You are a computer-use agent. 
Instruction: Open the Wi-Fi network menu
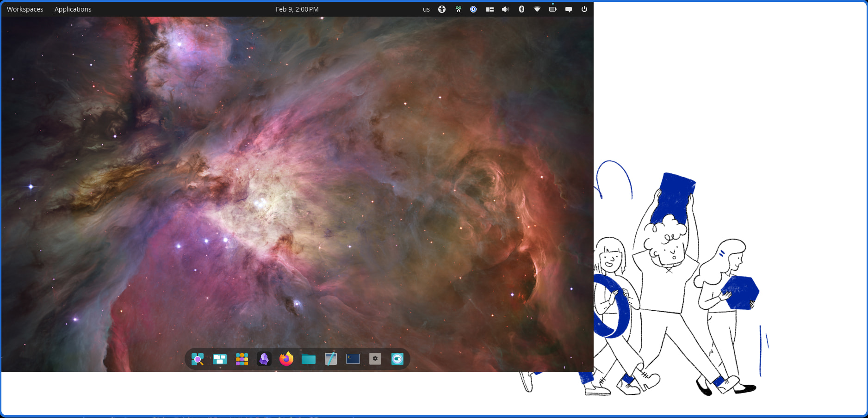pyautogui.click(x=537, y=9)
